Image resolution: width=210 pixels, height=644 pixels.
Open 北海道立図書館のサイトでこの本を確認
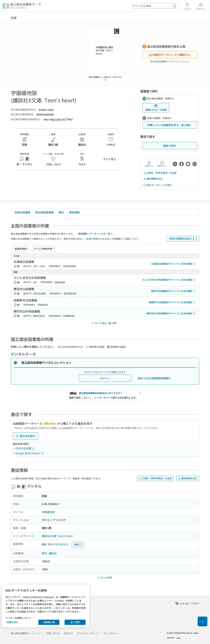pyautogui.click(x=173, y=264)
